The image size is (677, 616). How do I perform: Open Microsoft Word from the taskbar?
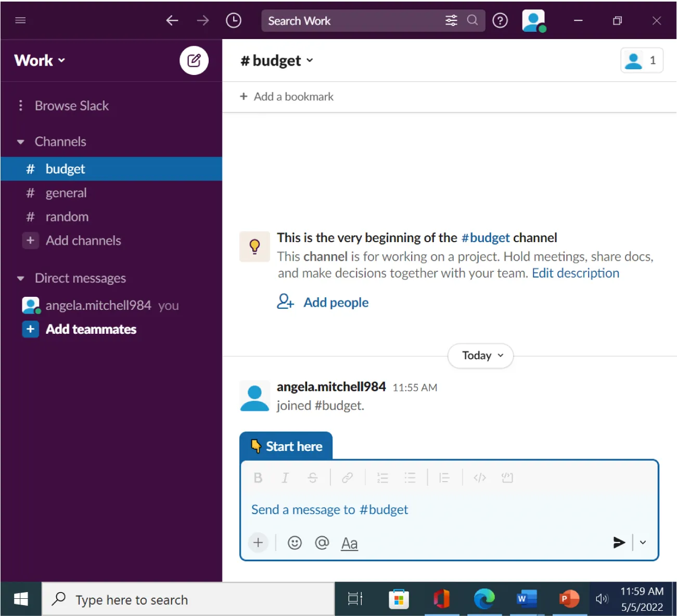click(527, 599)
